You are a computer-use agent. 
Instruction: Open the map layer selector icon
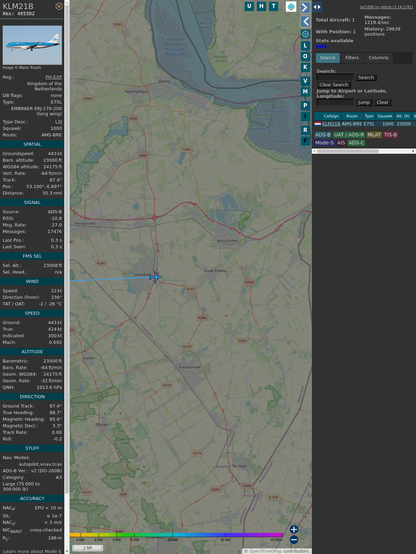point(291,6)
